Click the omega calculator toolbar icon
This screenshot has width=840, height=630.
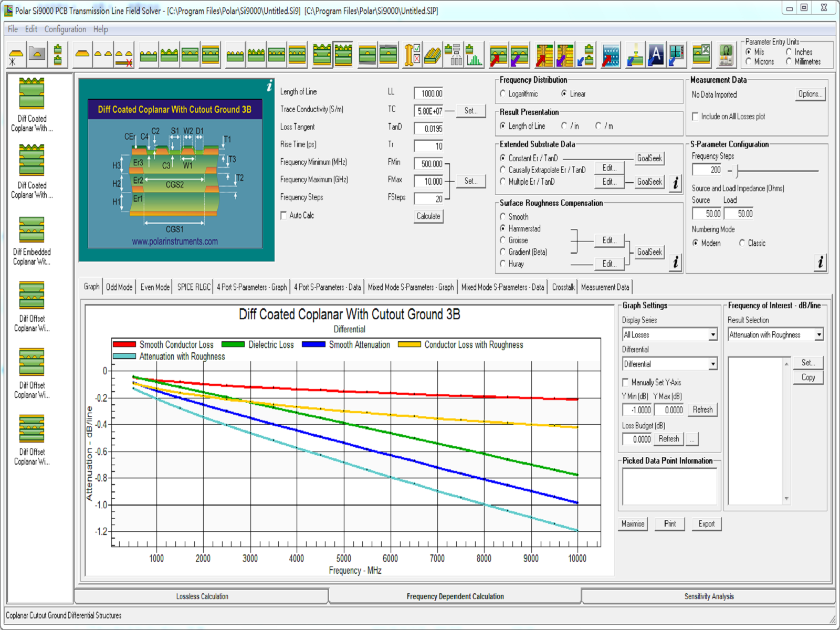726,54
